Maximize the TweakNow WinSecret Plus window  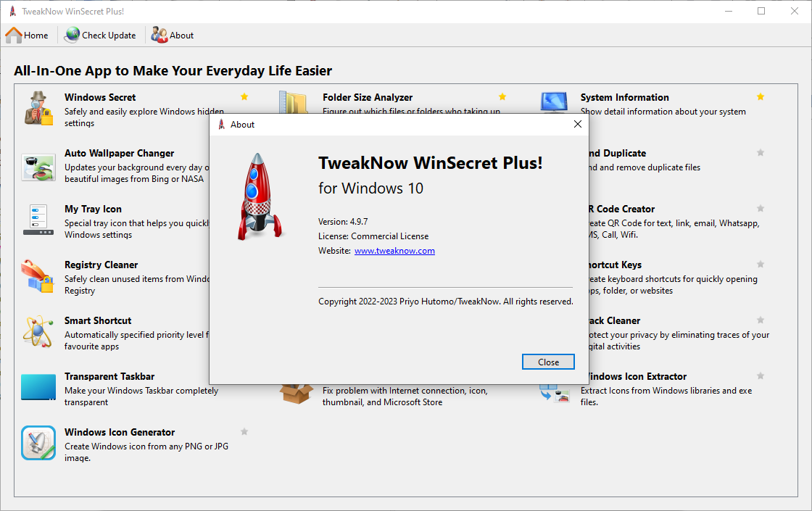761,11
